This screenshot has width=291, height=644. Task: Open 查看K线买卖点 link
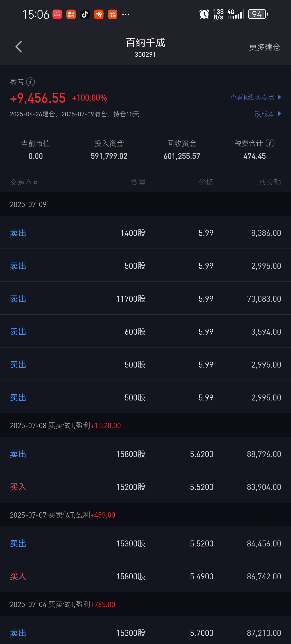click(x=252, y=98)
